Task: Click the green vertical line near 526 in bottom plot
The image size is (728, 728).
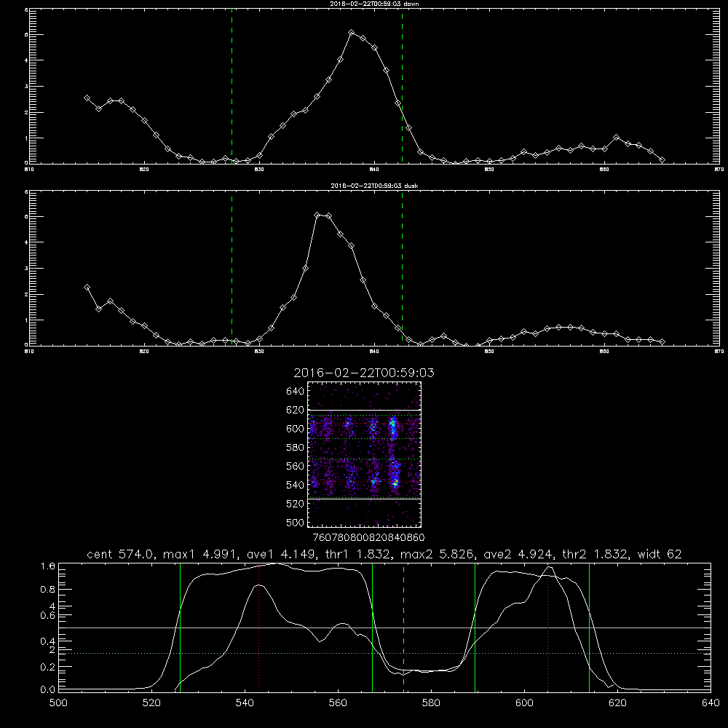Action: pos(180,628)
